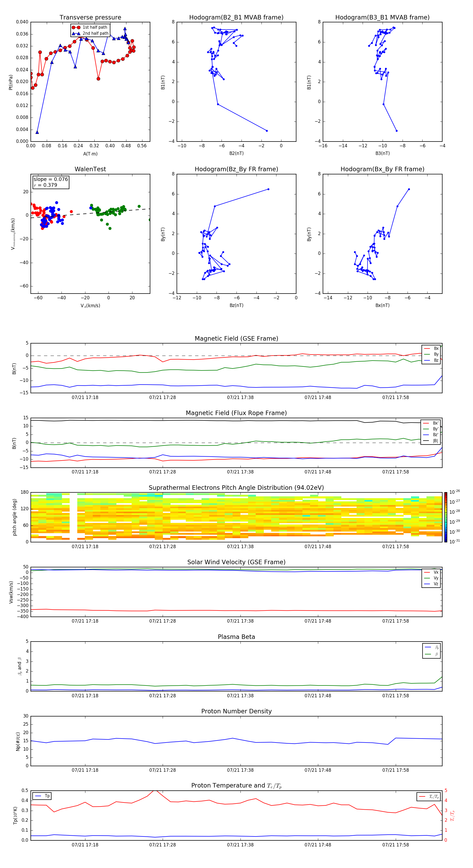Click the 'B3(nT)' axis label
The width and height of the screenshot is (473, 868).
(382, 153)
